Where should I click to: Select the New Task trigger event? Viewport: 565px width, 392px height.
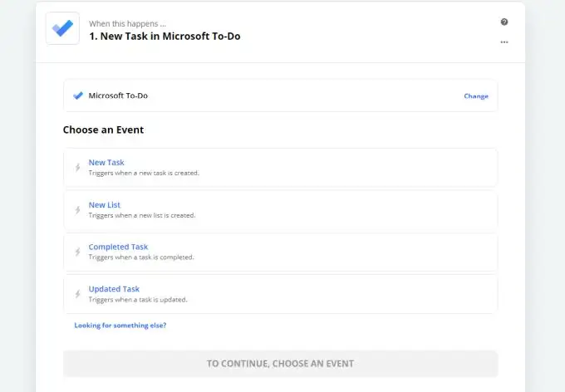click(280, 168)
